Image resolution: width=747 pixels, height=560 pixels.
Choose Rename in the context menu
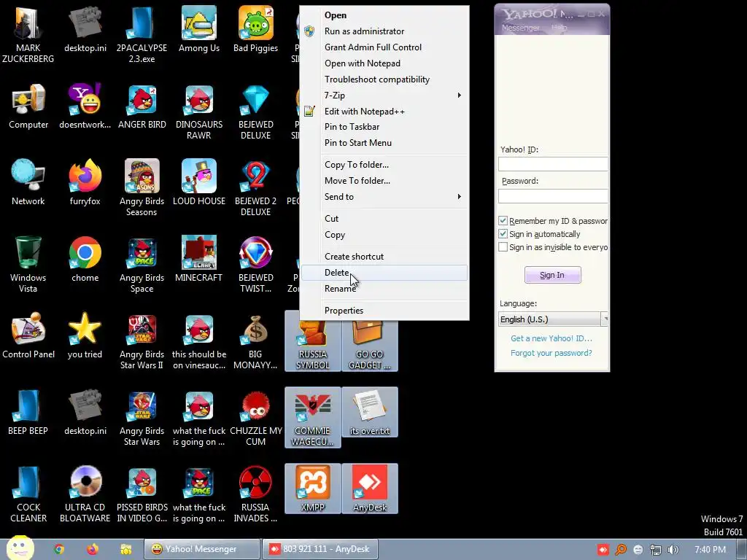pos(384,289)
